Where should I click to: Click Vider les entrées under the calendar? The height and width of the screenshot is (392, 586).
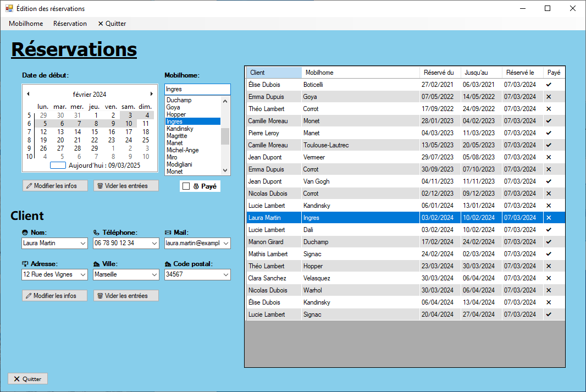point(126,186)
